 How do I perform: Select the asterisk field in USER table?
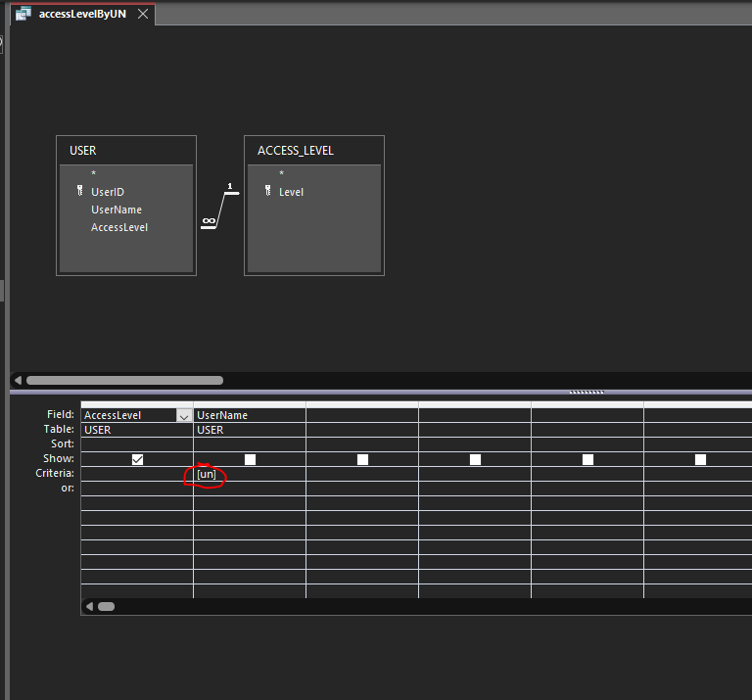[x=94, y=173]
